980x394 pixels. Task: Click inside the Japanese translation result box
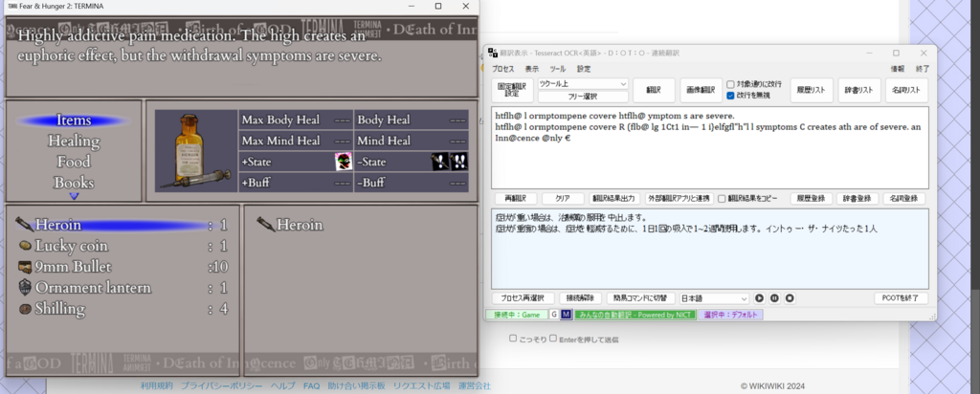pos(709,249)
